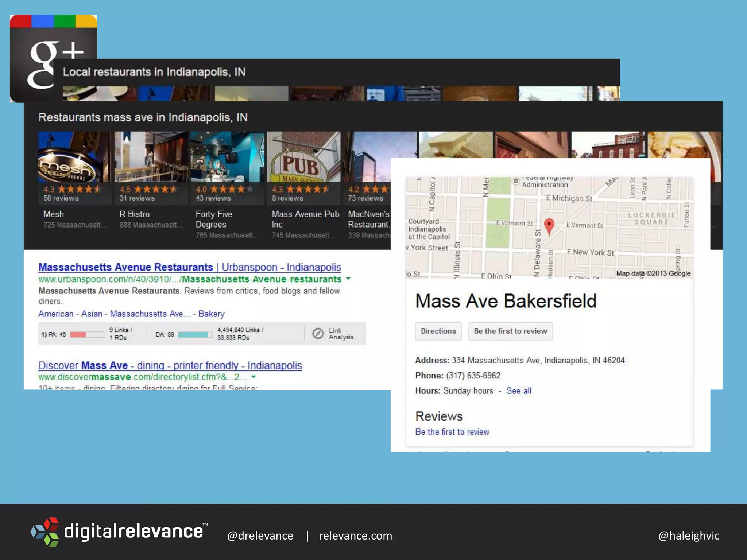The image size is (747, 560).
Task: Click the 'Restaurants mass ave in Indianapolis, IN' heading
Action: 143,117
